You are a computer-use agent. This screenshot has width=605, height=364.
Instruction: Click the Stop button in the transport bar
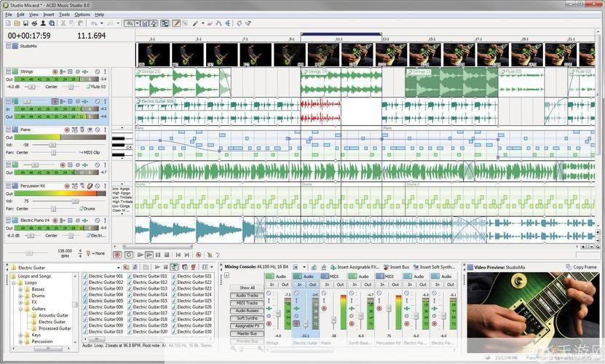coord(167,255)
